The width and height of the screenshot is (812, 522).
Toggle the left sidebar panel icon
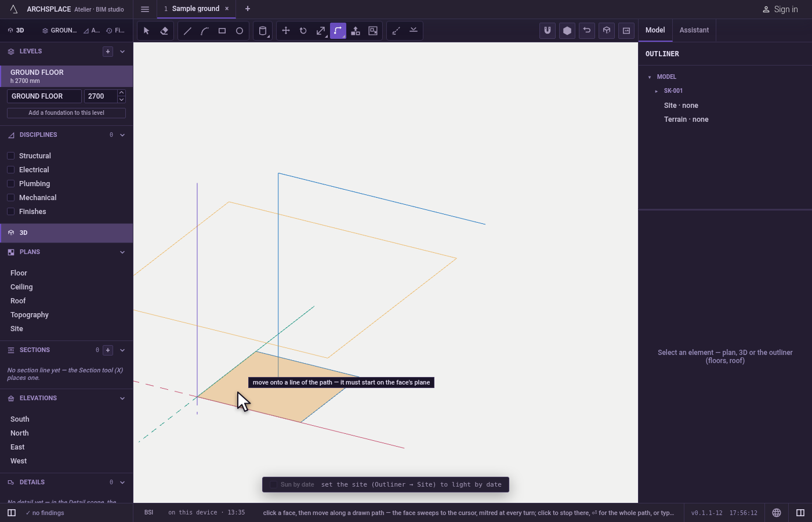(12, 513)
